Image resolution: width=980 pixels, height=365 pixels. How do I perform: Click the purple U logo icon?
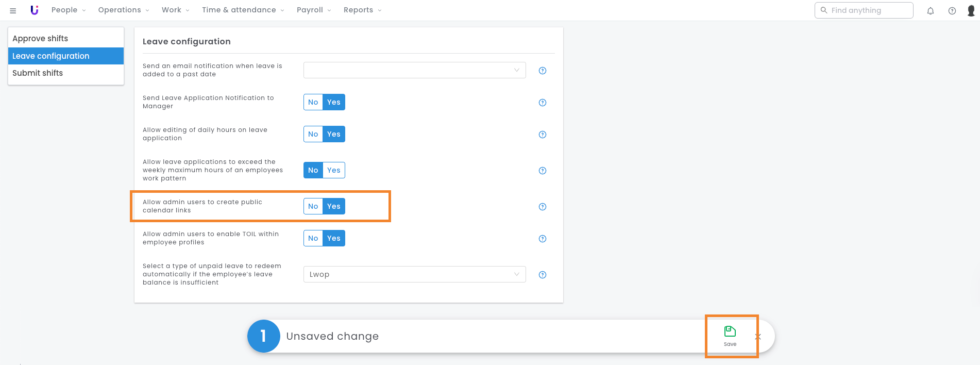tap(35, 10)
